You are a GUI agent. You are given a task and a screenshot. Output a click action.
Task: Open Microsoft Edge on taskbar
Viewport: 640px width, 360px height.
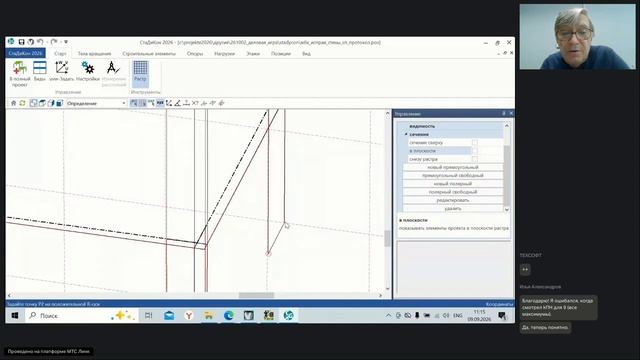(x=229, y=316)
